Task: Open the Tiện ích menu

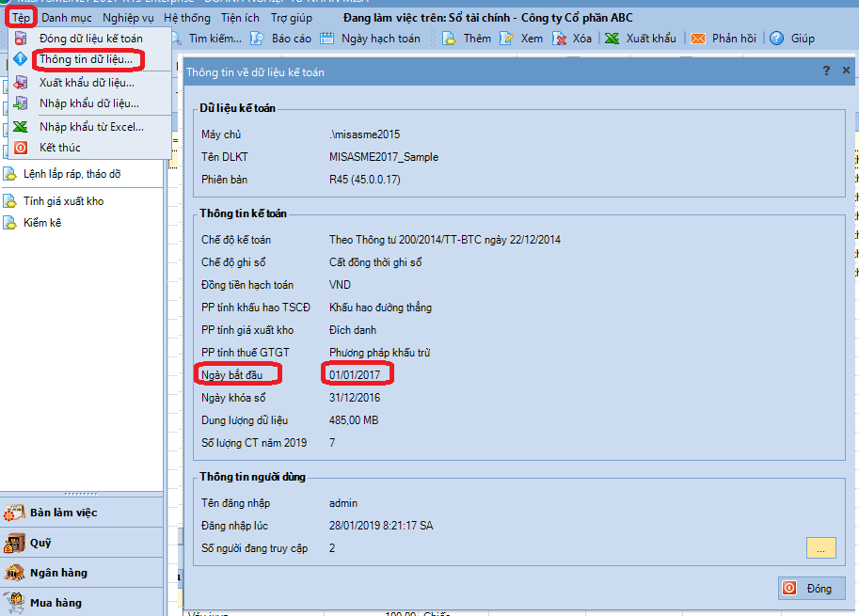Action: pyautogui.click(x=240, y=18)
